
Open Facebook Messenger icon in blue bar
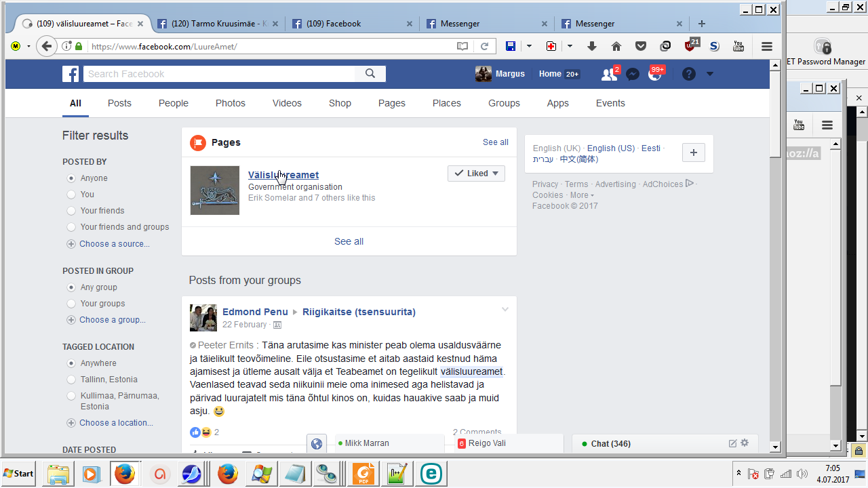633,75
